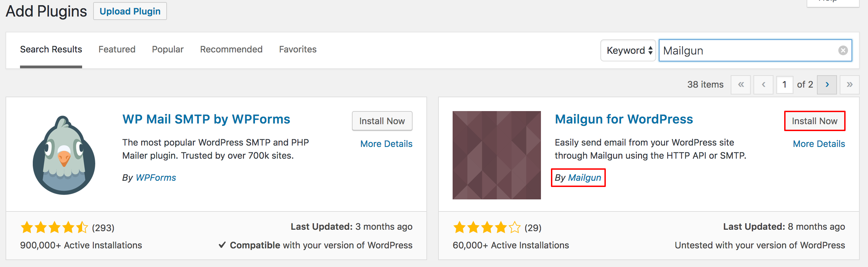Switch to the Featured tab
Viewport: 868px width, 267px height.
point(117,49)
